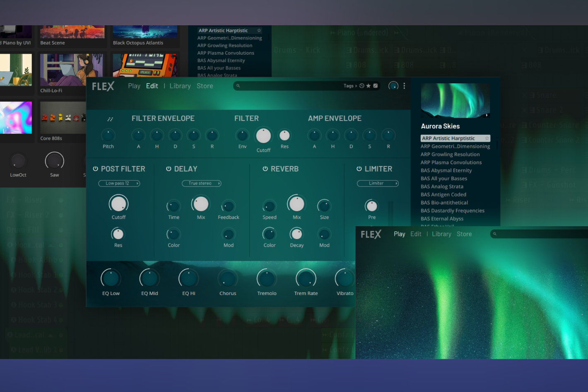Click the Post Filter Res knob
This screenshot has width=588, height=392.
click(118, 234)
